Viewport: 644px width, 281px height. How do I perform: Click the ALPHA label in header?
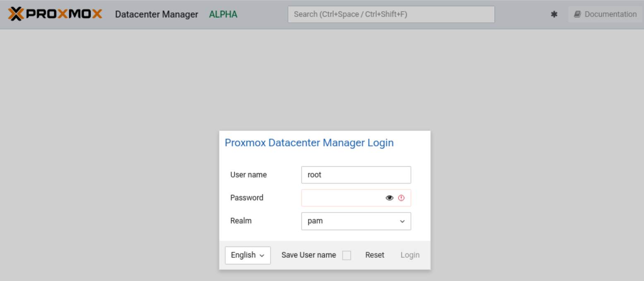click(x=223, y=15)
